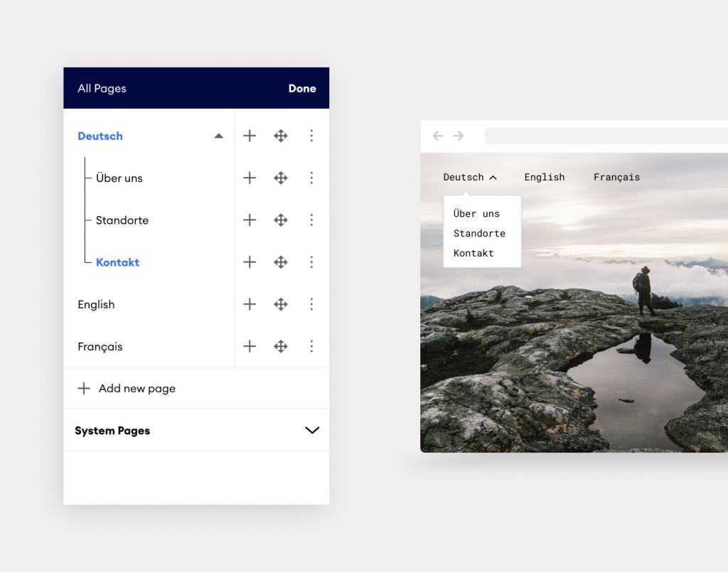This screenshot has height=572, width=728.
Task: Add a subpage under Français
Action: 250,346
